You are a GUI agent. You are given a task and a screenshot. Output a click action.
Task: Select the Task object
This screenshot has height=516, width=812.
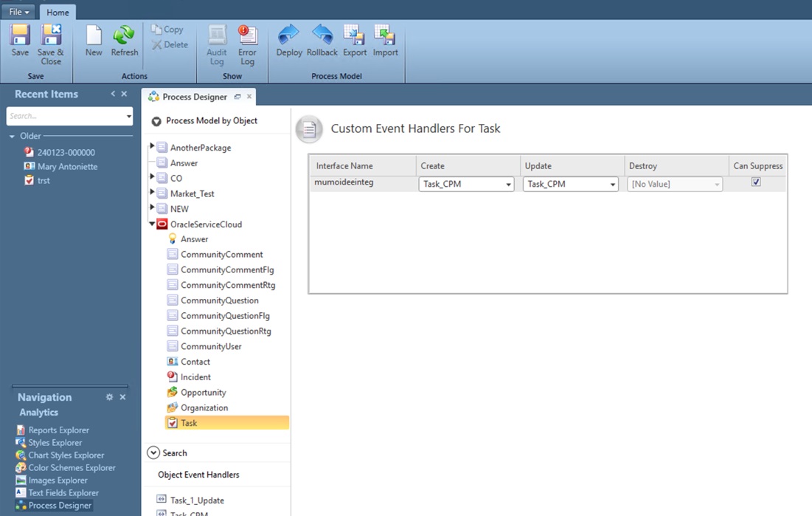click(227, 423)
